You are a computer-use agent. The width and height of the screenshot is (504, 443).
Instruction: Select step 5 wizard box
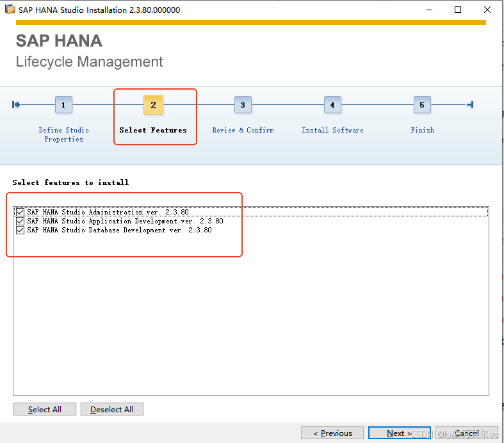422,105
